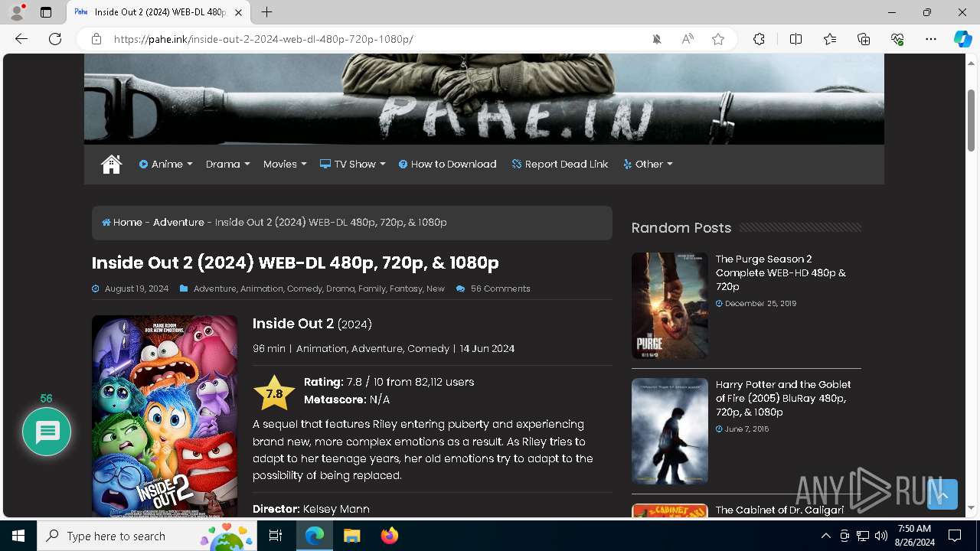Go to the Pahe home page icon

pos(112,164)
